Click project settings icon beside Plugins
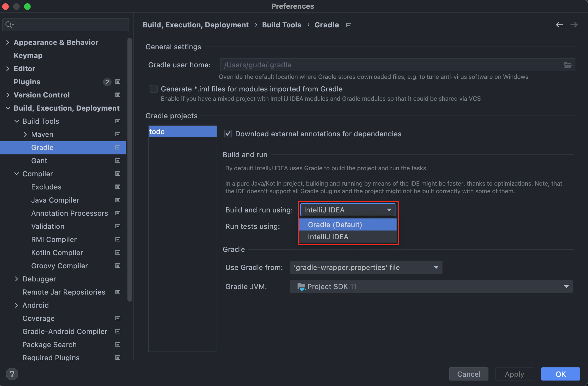The width and height of the screenshot is (588, 386). [x=118, y=82]
